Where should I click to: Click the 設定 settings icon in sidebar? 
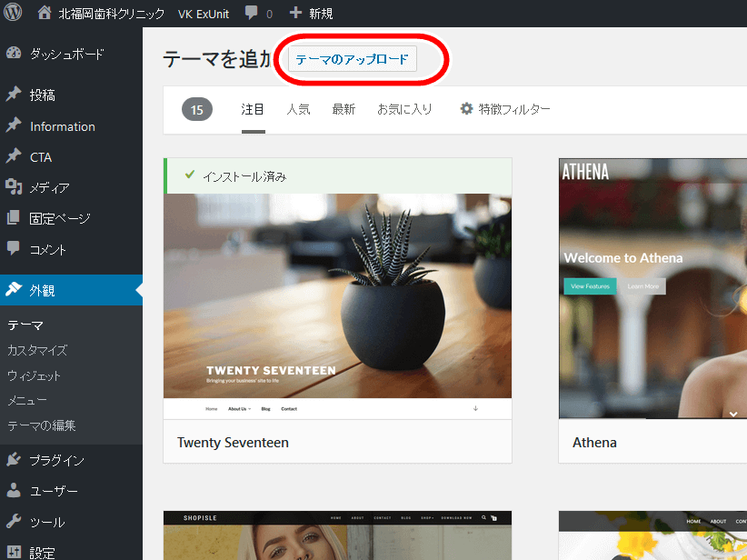tap(14, 553)
